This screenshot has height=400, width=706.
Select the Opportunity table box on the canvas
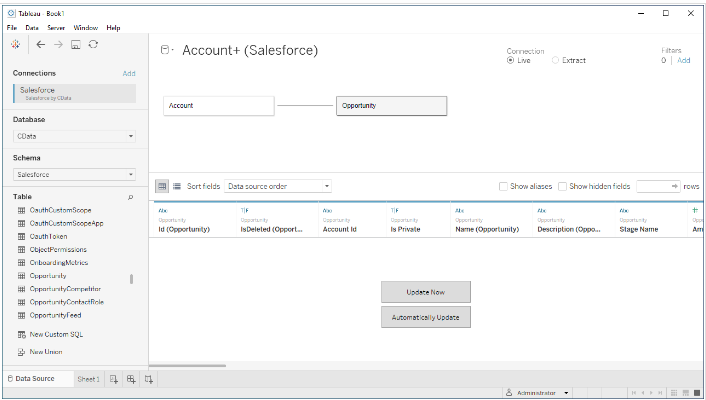[x=392, y=106]
